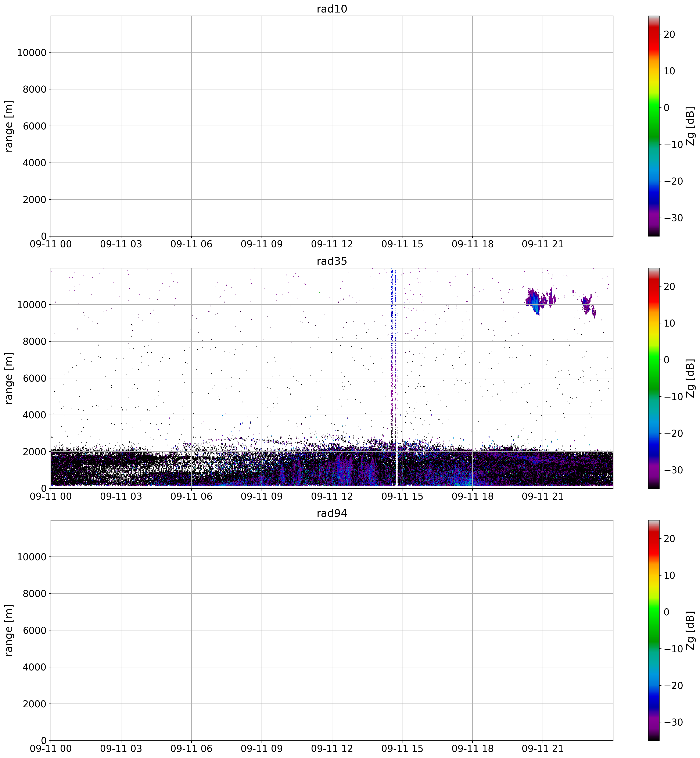700x758 pixels.
Task: Click the 10000 y-tick label on the rad35 plot
Action: 31,305
